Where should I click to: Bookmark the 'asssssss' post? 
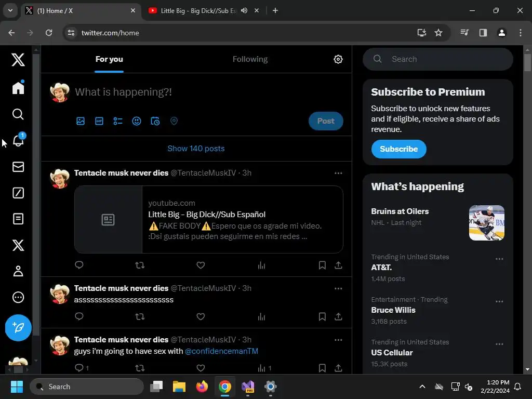[322, 316]
